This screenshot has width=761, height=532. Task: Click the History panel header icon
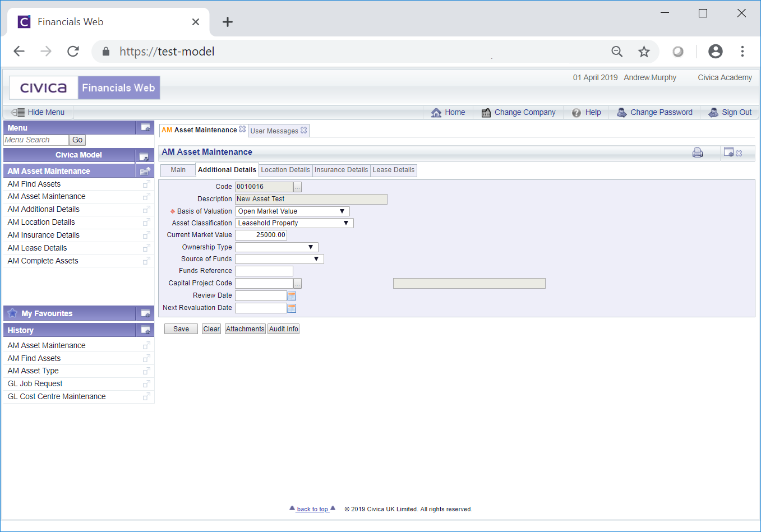tap(145, 330)
